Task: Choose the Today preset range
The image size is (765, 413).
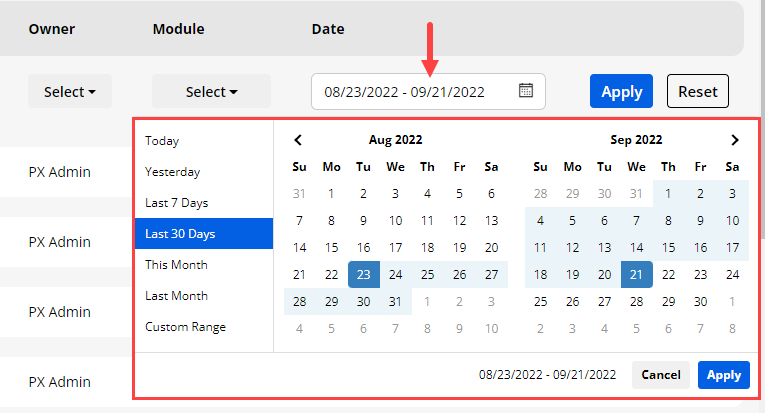Action: point(162,141)
